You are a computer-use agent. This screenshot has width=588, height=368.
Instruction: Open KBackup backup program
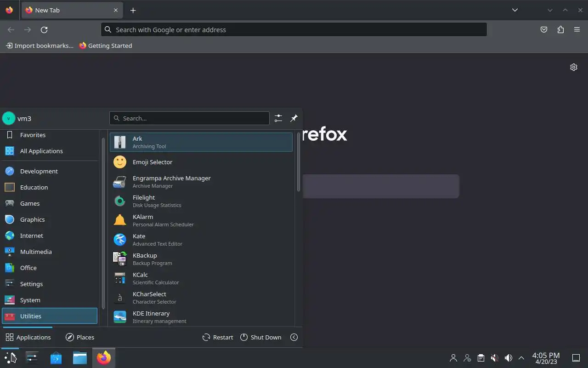coord(201,259)
